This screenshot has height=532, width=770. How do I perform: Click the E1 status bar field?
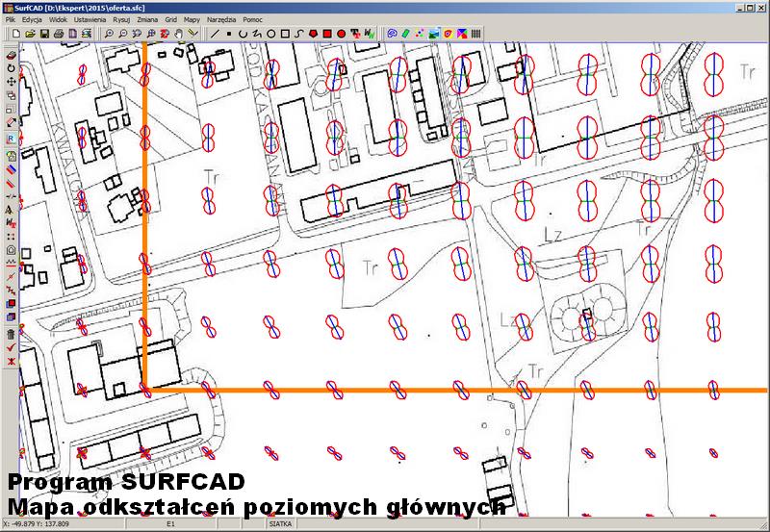(x=171, y=525)
